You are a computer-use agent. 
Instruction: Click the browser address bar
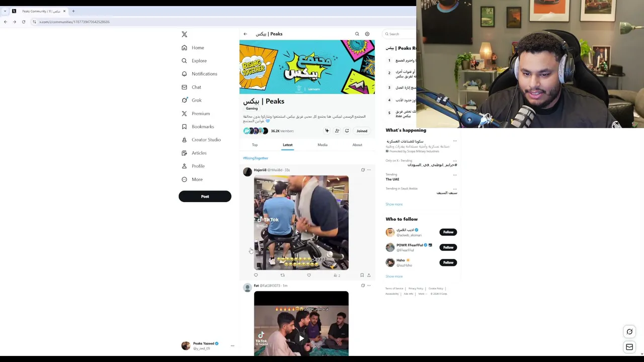click(221, 22)
